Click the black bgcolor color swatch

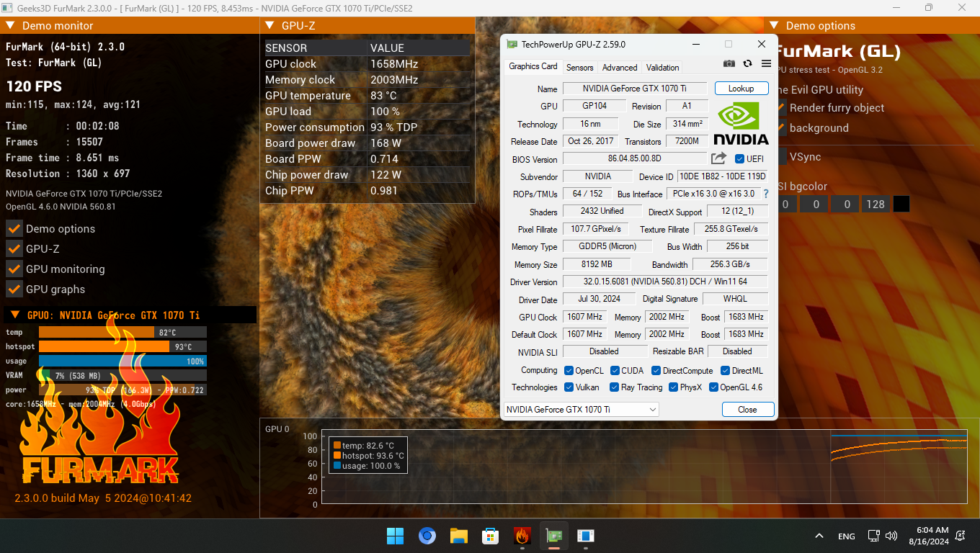click(901, 204)
